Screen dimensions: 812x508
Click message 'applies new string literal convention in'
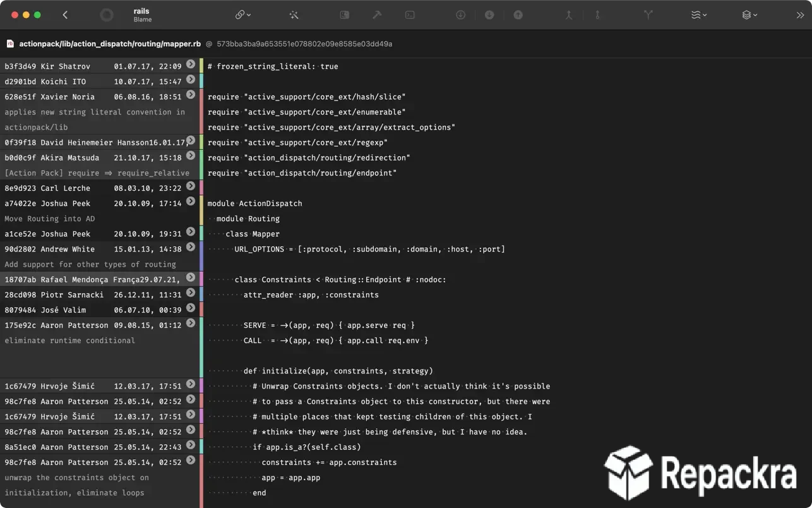[x=95, y=112]
